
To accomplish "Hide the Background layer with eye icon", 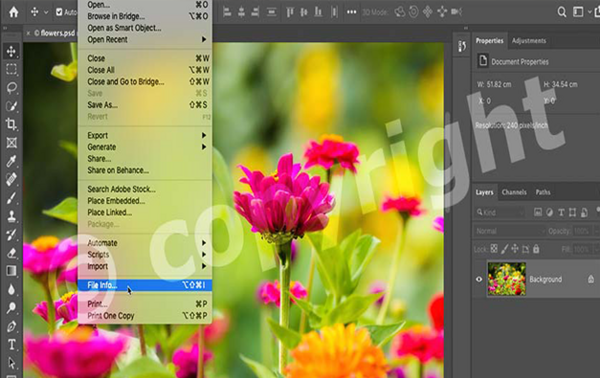I will (479, 279).
